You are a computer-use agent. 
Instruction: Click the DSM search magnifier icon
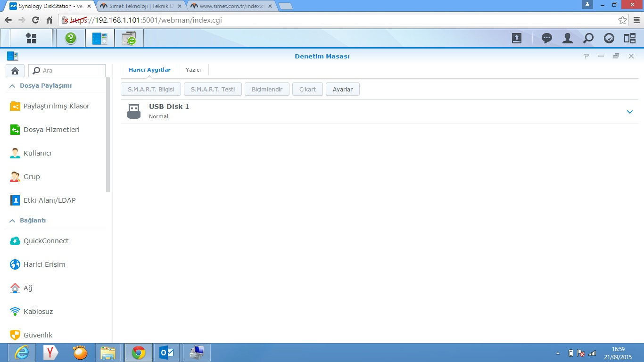pos(588,38)
